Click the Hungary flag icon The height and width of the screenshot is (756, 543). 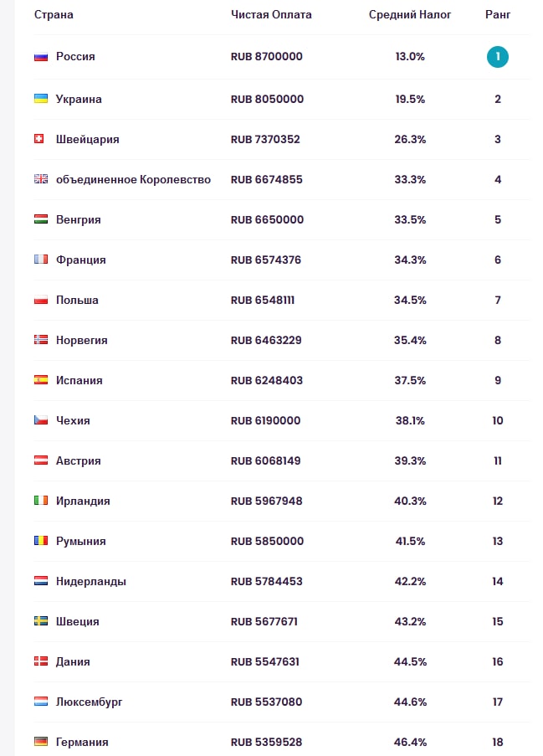click(41, 219)
